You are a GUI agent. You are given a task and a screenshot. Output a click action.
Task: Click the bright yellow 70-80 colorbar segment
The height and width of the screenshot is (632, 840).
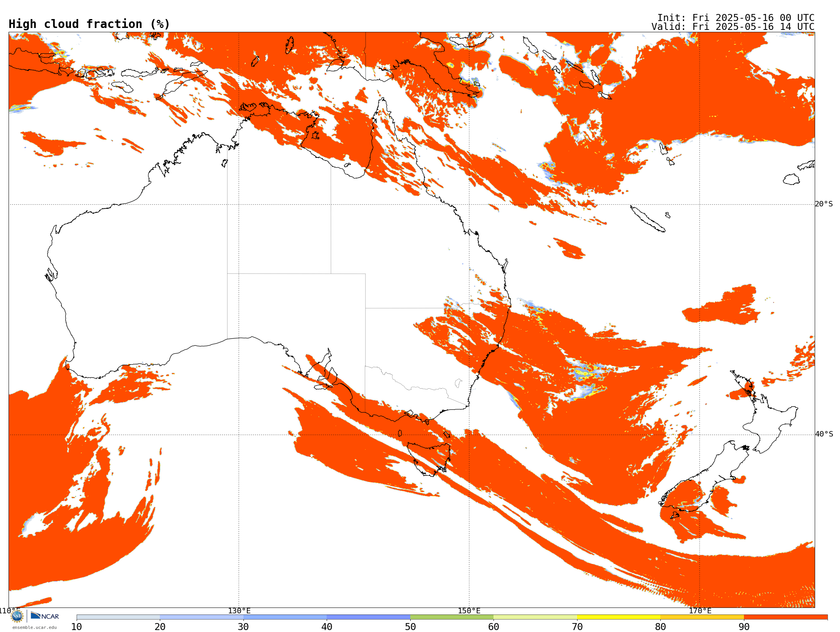click(x=619, y=617)
